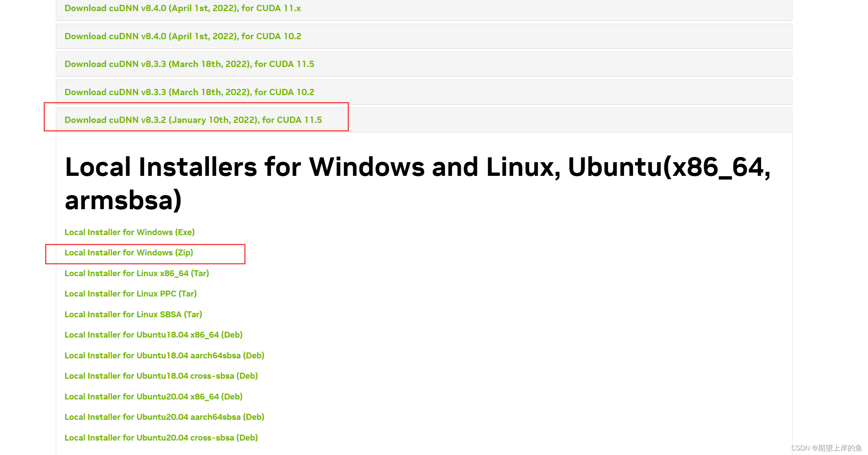Download Local Installer for Windows (Zip)
The height and width of the screenshot is (455, 868).
129,252
